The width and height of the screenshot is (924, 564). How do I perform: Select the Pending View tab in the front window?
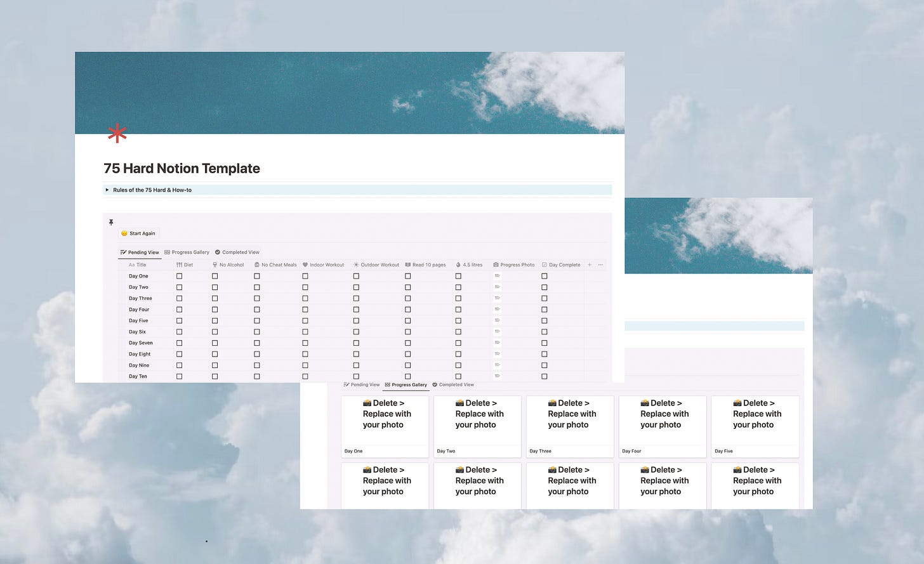coord(140,252)
